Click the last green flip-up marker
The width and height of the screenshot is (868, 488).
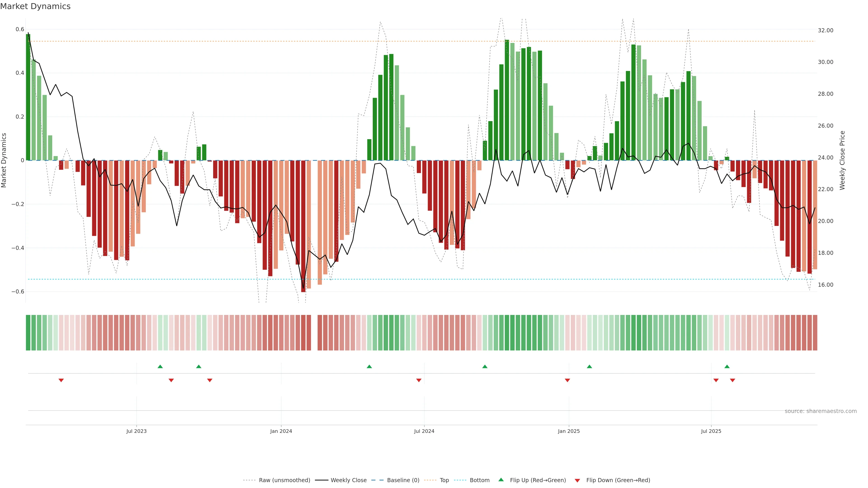(x=727, y=366)
